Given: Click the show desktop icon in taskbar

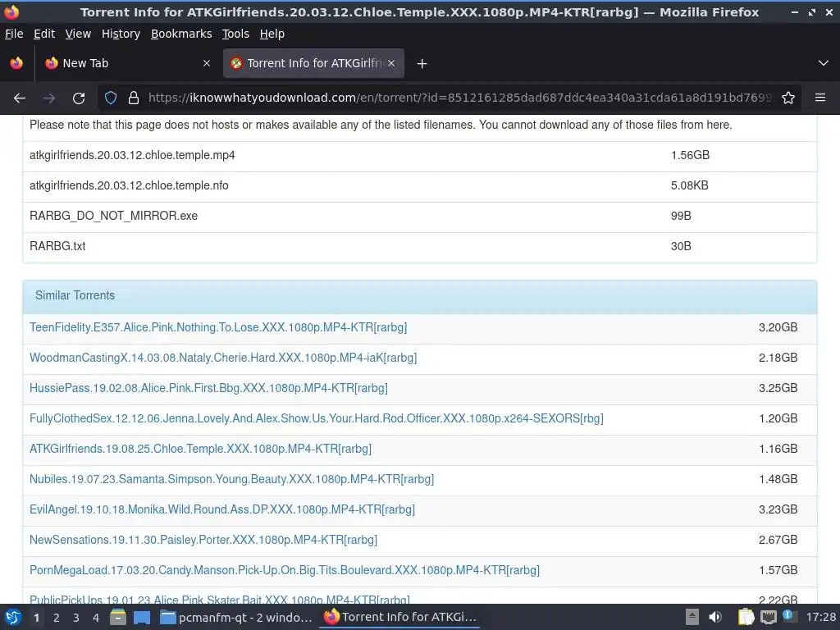Looking at the screenshot, I should (142, 618).
